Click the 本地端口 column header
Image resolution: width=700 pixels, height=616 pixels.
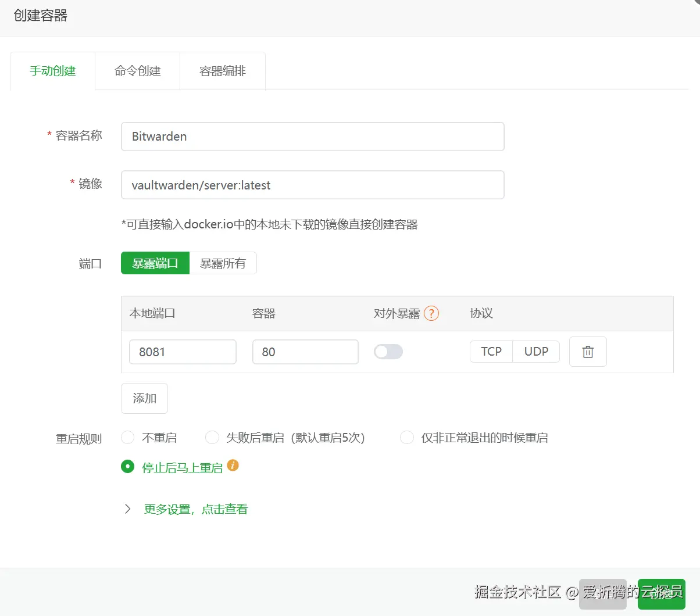click(x=152, y=313)
